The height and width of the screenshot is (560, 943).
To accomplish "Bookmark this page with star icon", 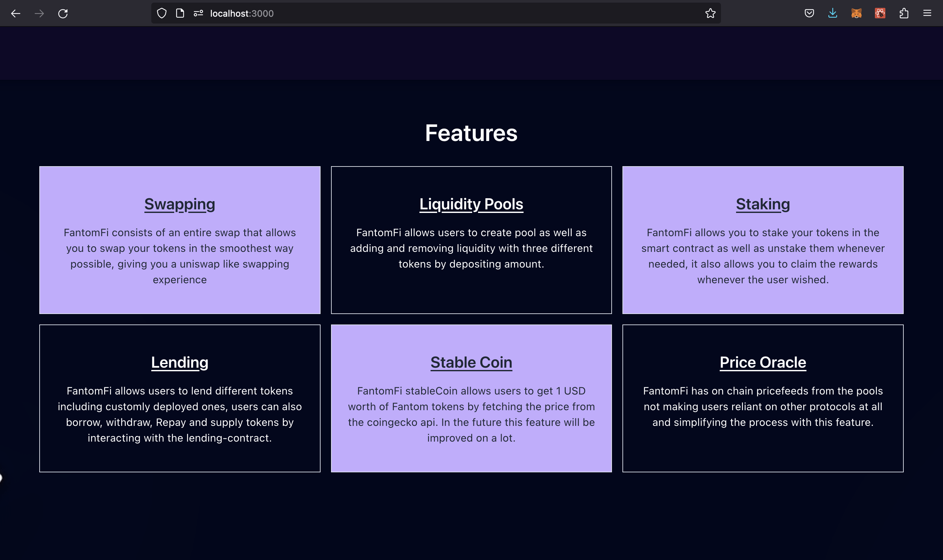I will (x=710, y=14).
